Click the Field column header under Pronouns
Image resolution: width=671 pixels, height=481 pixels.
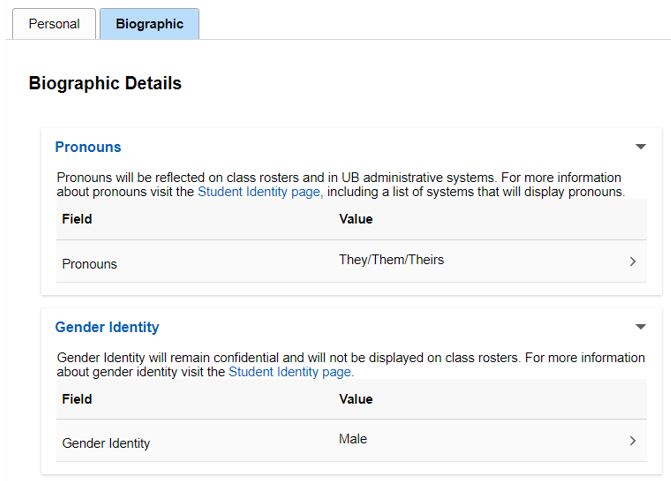point(77,219)
